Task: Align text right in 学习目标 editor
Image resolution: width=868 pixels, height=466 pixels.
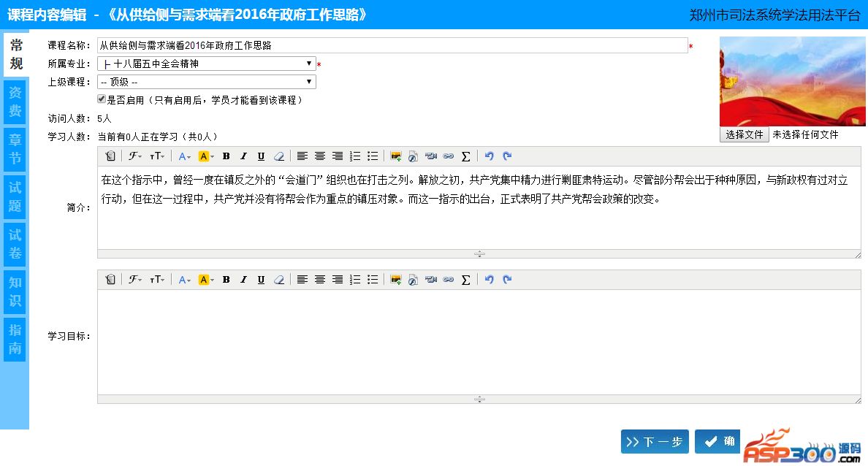Action: coord(338,280)
